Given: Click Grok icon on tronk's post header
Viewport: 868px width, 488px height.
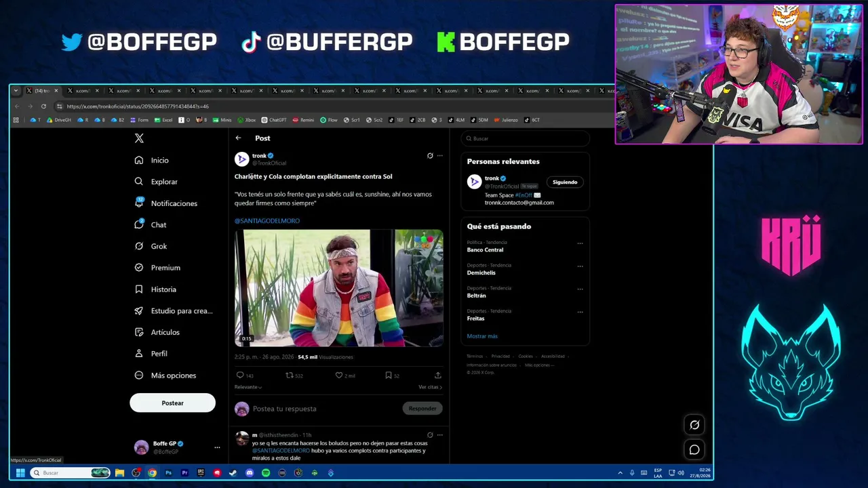Looking at the screenshot, I should (x=430, y=156).
